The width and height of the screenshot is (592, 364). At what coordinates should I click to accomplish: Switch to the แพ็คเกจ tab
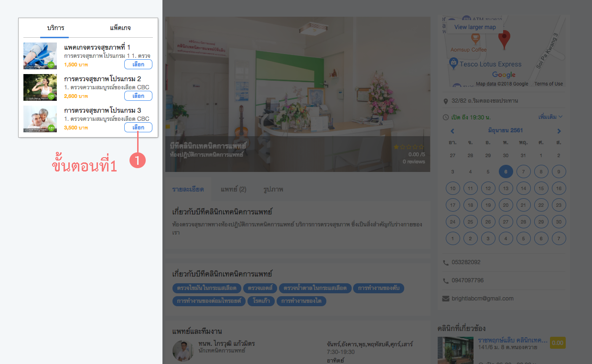pos(120,28)
